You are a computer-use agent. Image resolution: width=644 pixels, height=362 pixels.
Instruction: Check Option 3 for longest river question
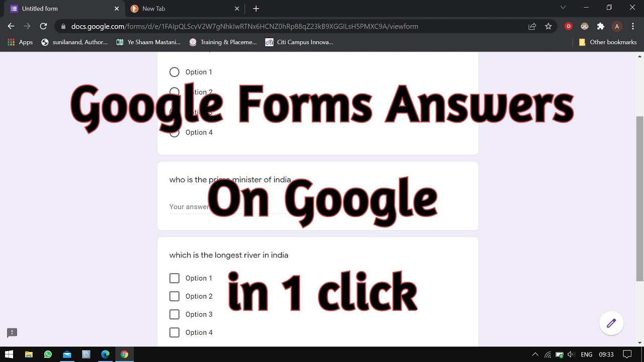coord(175,314)
